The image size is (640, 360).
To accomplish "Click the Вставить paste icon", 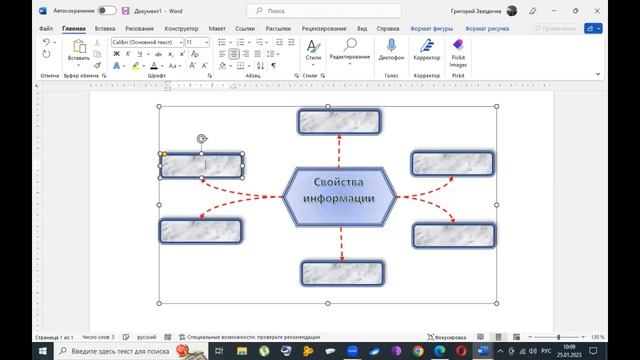I will click(x=79, y=47).
